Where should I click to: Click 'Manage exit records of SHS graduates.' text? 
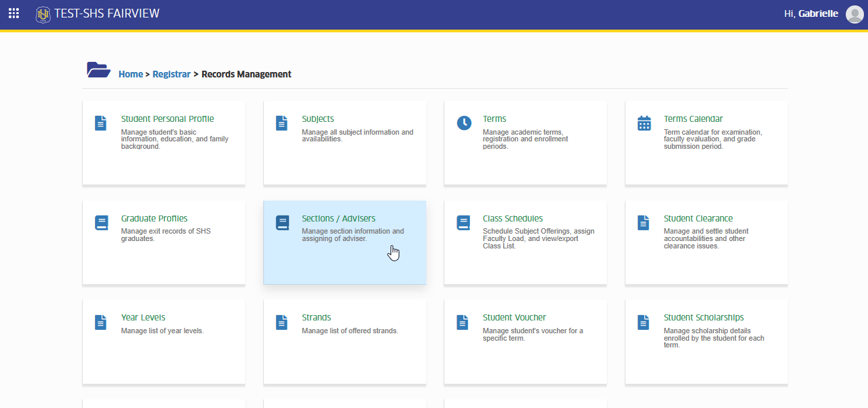click(166, 235)
